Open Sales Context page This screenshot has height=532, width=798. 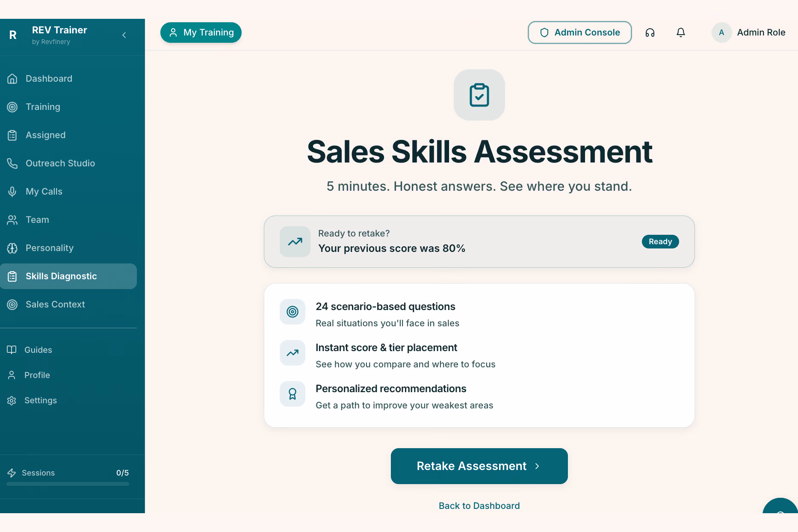pos(68,304)
